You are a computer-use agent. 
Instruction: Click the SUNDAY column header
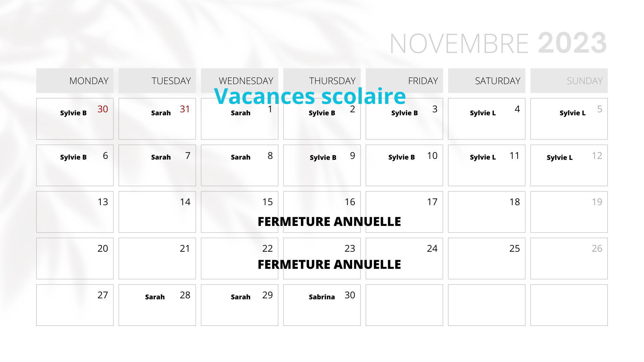point(569,81)
